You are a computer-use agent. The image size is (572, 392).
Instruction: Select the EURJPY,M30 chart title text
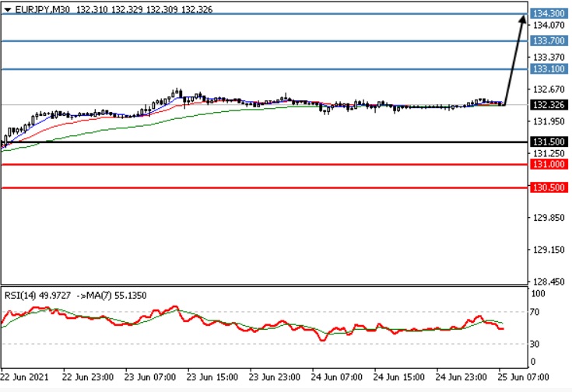42,9
